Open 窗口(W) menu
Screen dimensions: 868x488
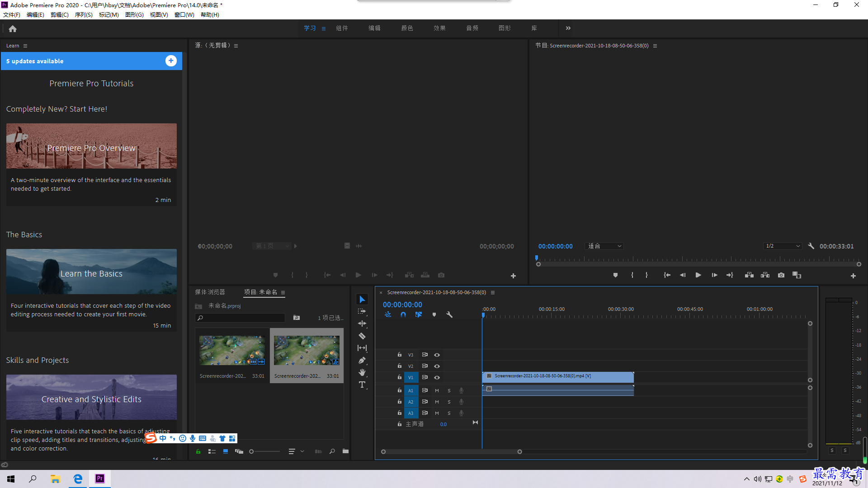point(184,14)
